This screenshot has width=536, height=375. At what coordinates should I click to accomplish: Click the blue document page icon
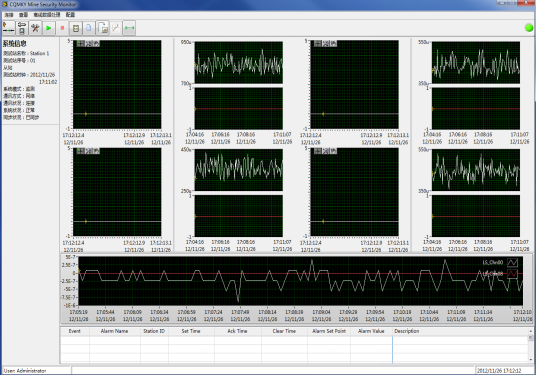(89, 28)
